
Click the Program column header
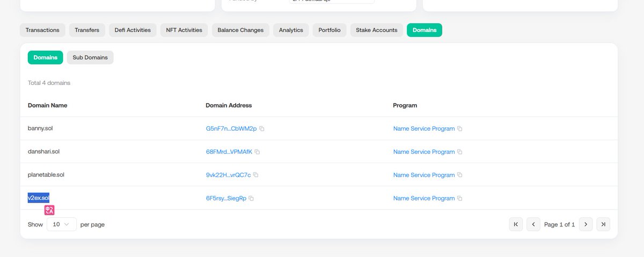[x=405, y=105]
